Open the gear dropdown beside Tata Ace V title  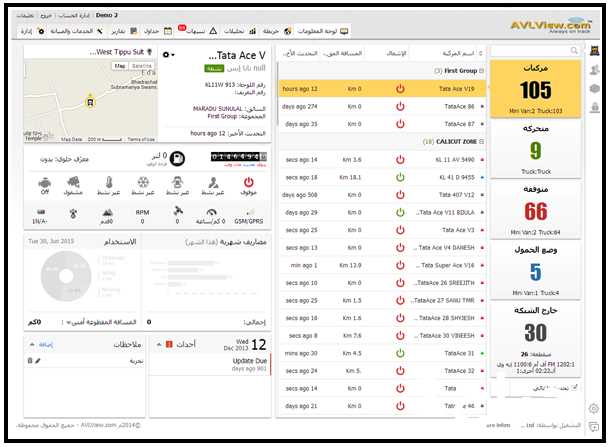tap(168, 55)
